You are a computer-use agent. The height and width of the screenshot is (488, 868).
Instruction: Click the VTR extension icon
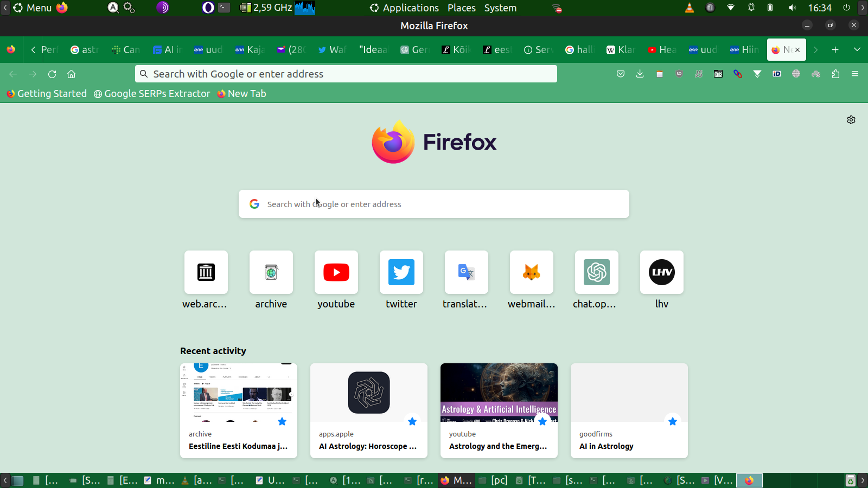[x=718, y=74]
